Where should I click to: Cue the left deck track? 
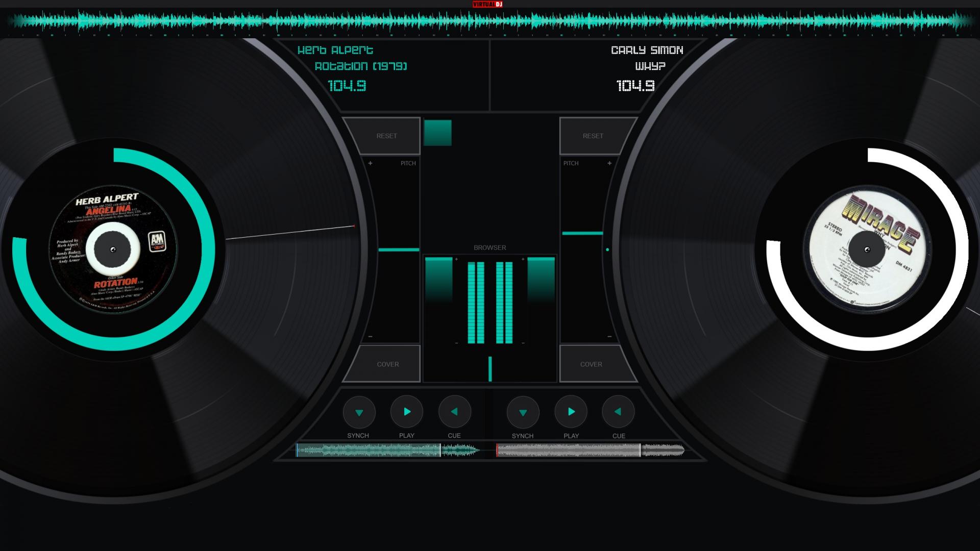(x=454, y=411)
